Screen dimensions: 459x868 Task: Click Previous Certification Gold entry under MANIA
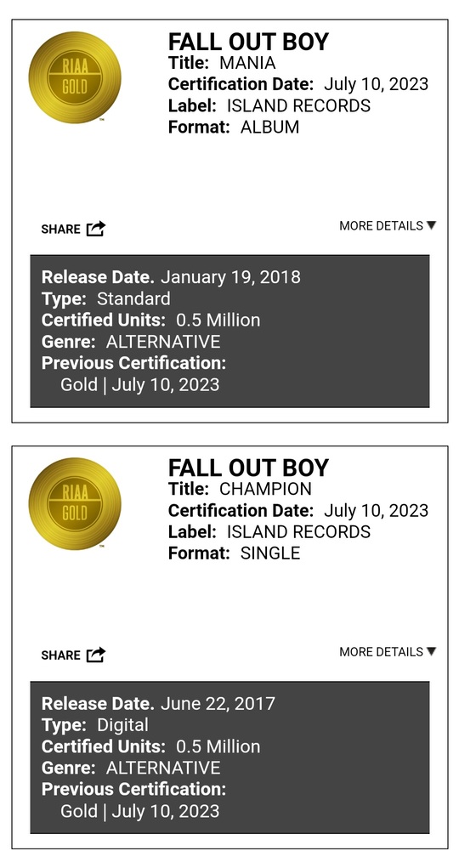pyautogui.click(x=139, y=384)
